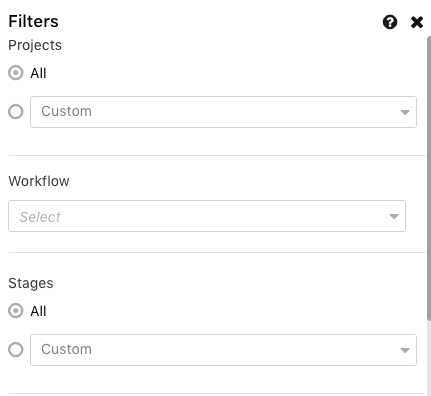Click the All label text under Stages
This screenshot has height=396, width=431.
[38, 311]
